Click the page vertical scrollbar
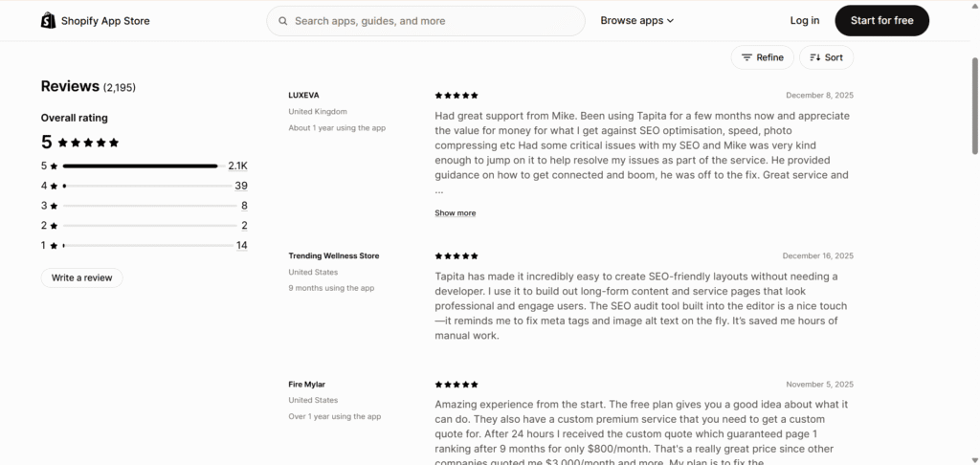This screenshot has width=980, height=465. pos(974,105)
